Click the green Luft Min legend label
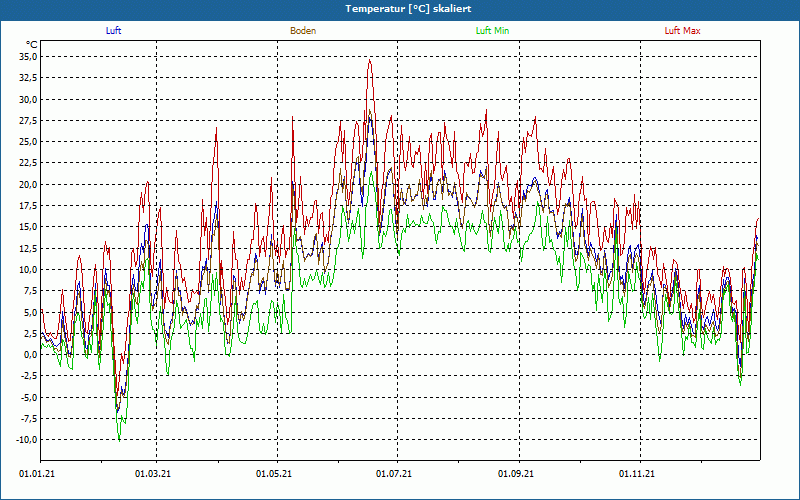800x500 pixels. [x=492, y=31]
